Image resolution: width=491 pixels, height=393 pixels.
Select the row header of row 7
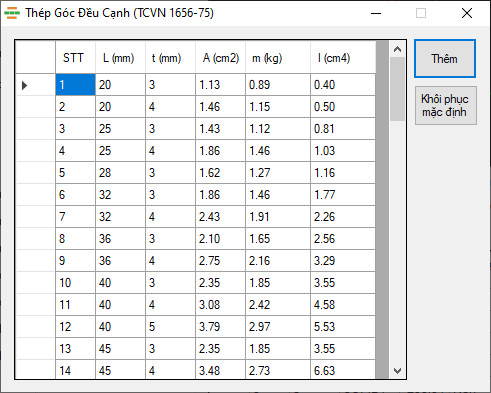point(36,217)
